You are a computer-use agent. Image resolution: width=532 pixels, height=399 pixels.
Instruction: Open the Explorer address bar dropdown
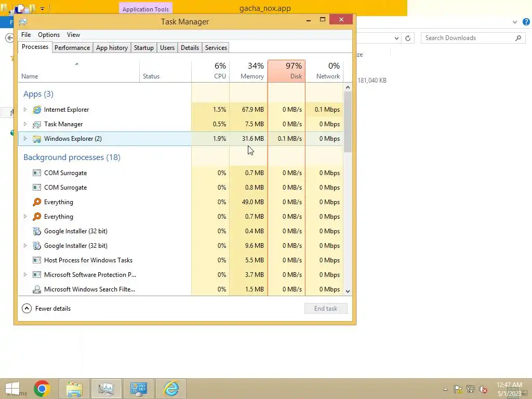pyautogui.click(x=396, y=38)
